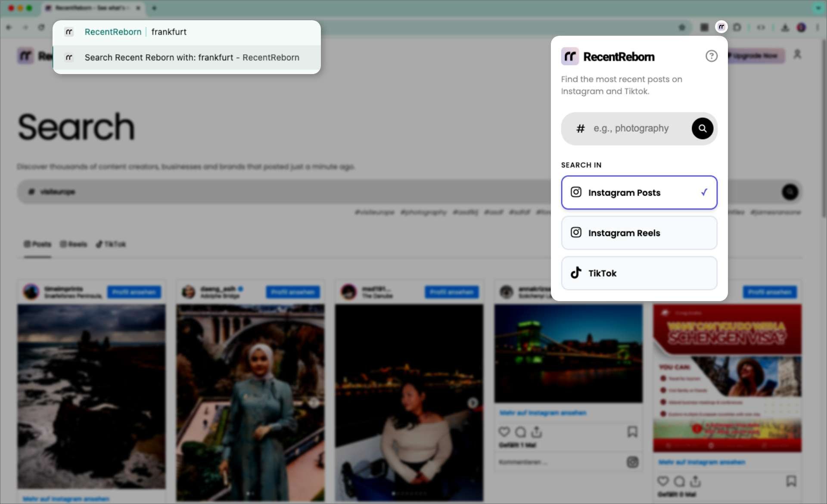Open the browser three-dot menu
Image resolution: width=827 pixels, height=504 pixels.
[x=818, y=27]
